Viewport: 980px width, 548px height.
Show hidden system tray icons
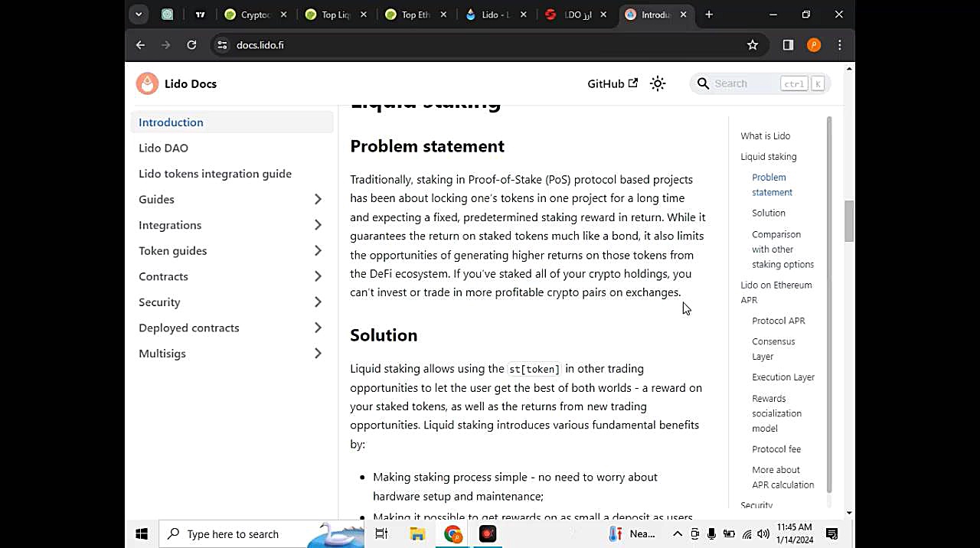pyautogui.click(x=678, y=534)
